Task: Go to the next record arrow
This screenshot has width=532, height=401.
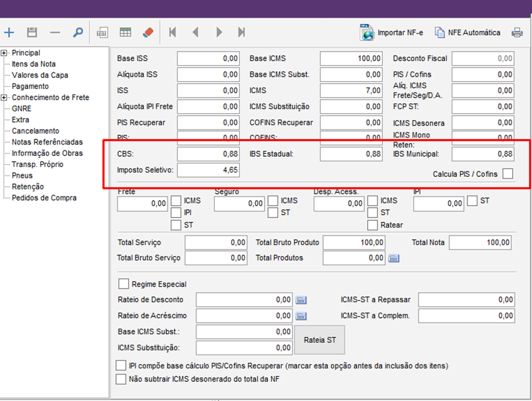Action: pos(219,32)
